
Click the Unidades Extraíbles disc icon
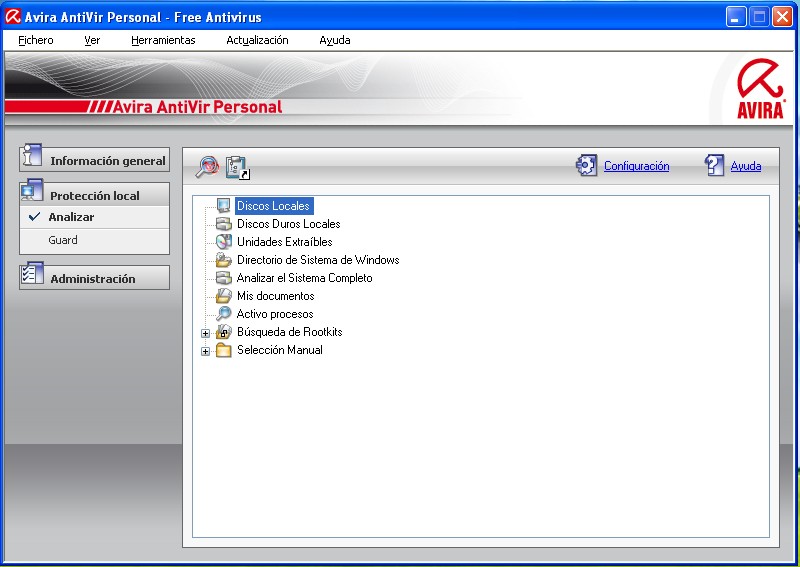(x=223, y=241)
